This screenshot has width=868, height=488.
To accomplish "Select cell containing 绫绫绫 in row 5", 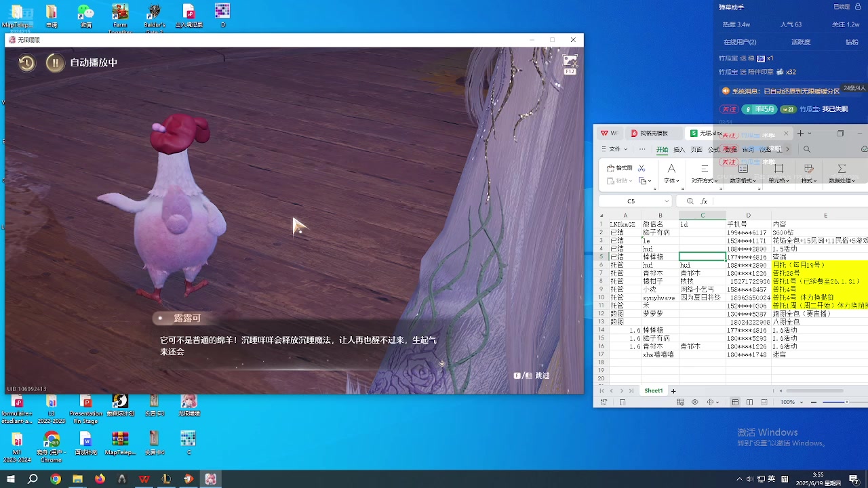I will pos(660,257).
